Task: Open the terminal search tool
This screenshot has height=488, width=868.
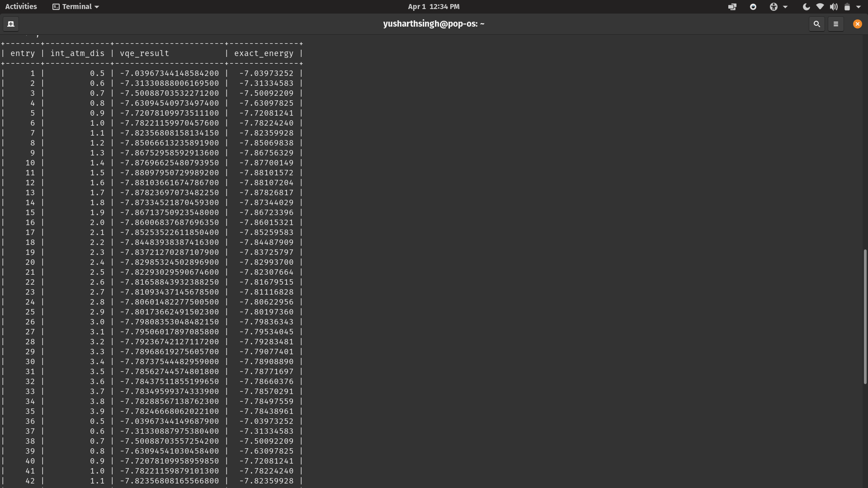Action: [816, 24]
